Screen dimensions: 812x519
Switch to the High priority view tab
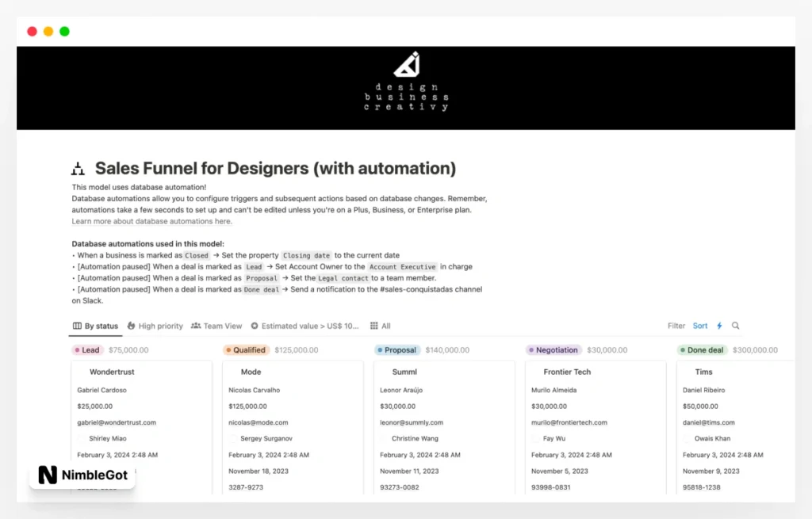pos(155,326)
